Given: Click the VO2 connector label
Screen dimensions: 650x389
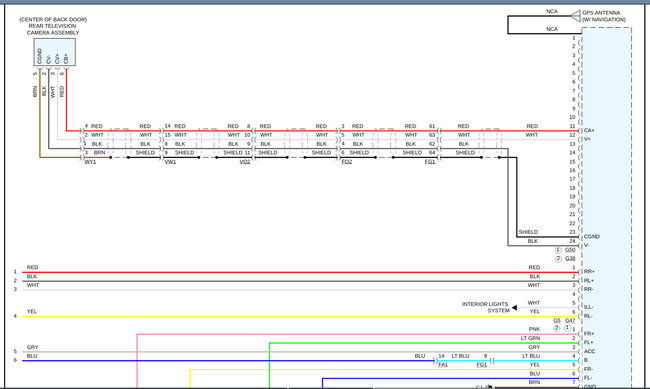Looking at the screenshot, I should 245,162.
